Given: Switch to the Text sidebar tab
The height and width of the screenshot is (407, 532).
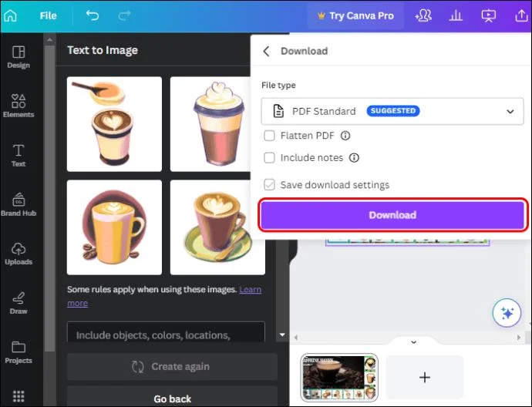Looking at the screenshot, I should 19,155.
